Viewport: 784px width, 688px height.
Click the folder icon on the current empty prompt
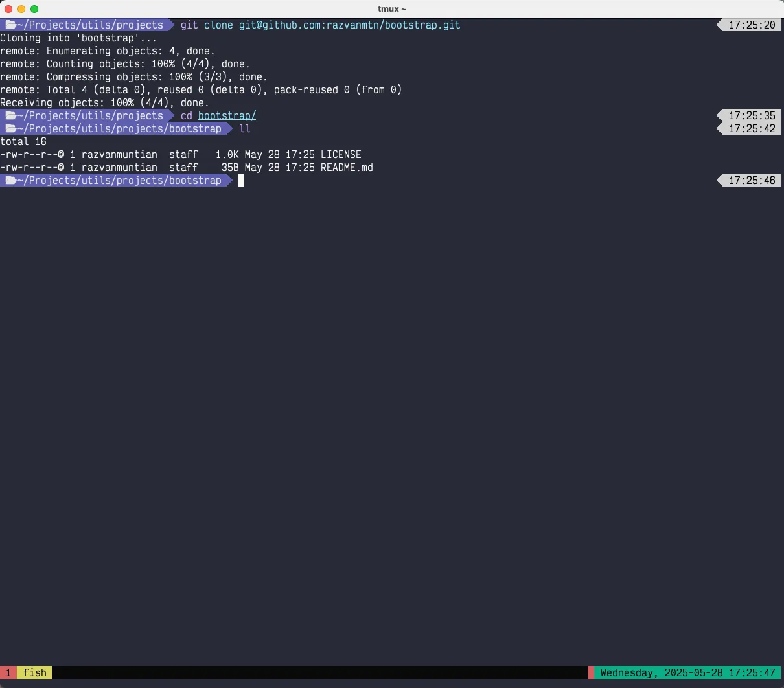[10, 181]
